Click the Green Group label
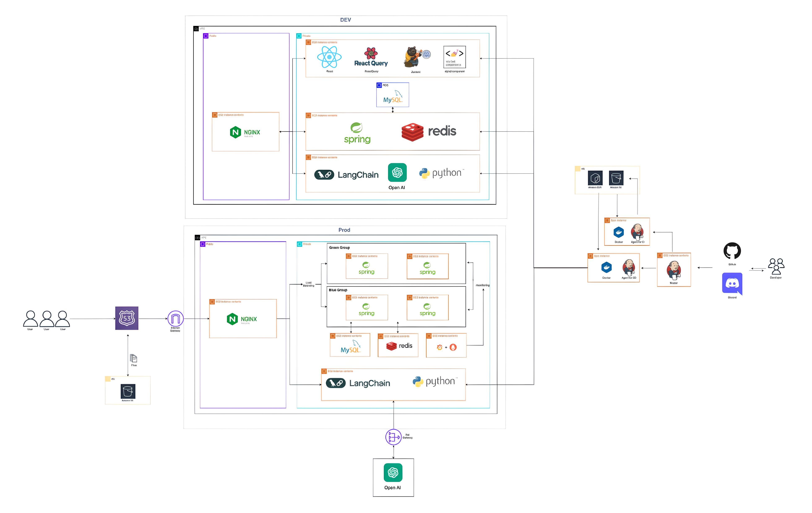Screen dimensions: 812x513 click(339, 247)
